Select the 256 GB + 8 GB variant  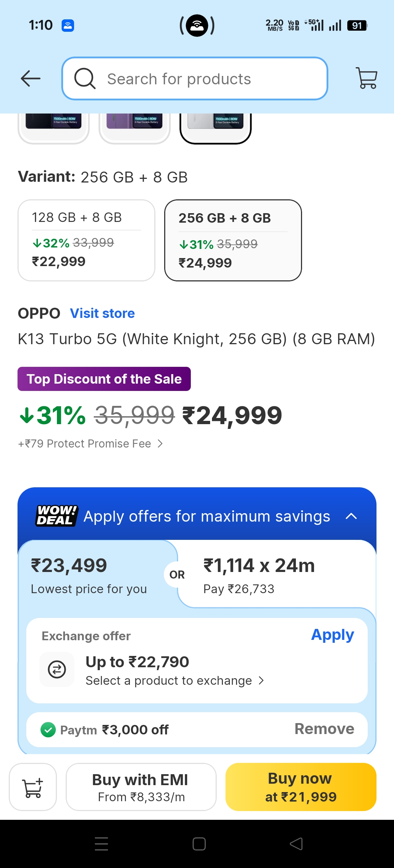[x=233, y=240]
